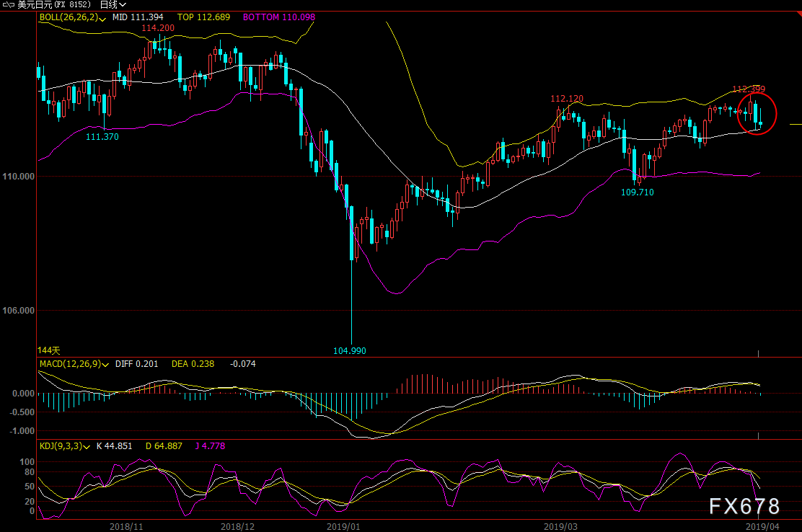This screenshot has width=802, height=532.
Task: Click the link icon beside 美元日元
Action: tap(8, 4)
